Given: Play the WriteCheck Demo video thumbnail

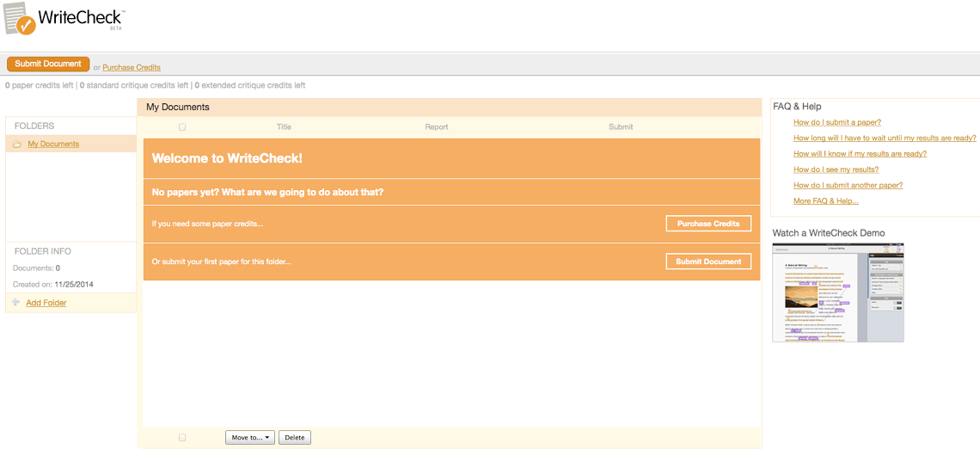Looking at the screenshot, I should coord(838,293).
